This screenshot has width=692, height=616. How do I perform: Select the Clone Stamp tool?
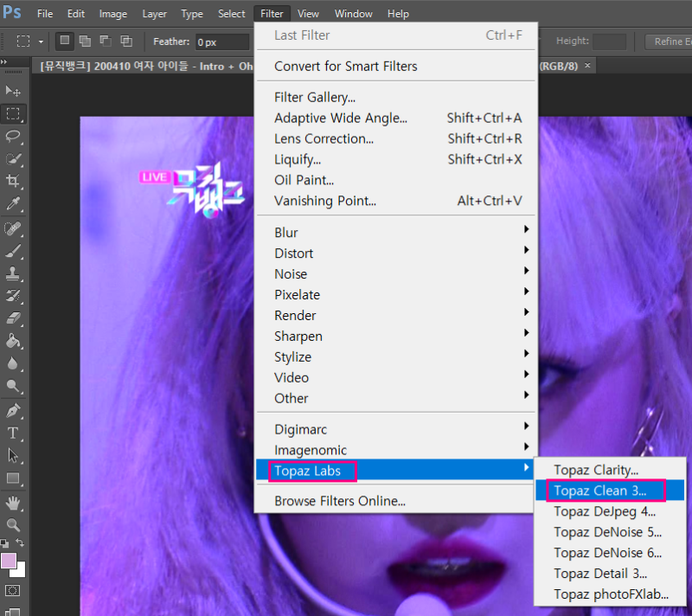pos(13,273)
